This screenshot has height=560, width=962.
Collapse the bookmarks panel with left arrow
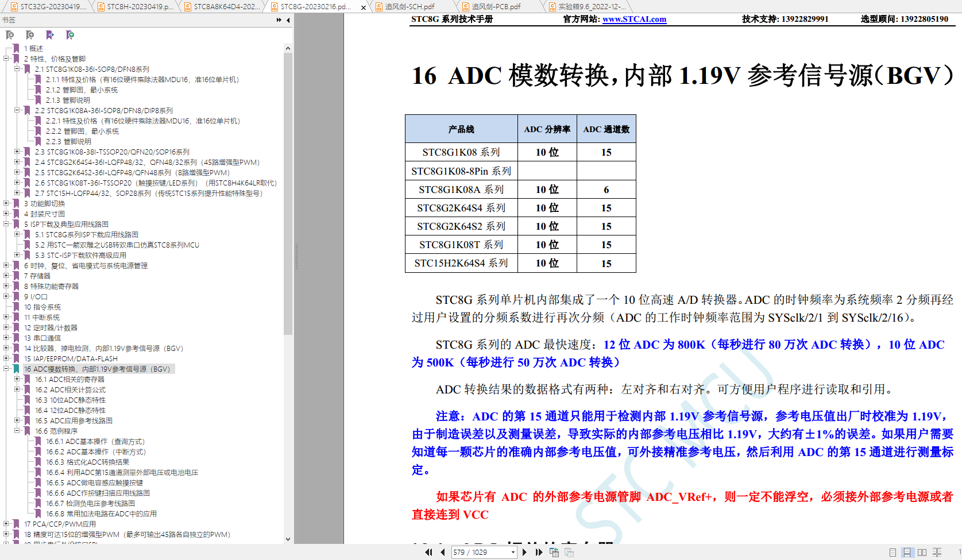[x=288, y=20]
